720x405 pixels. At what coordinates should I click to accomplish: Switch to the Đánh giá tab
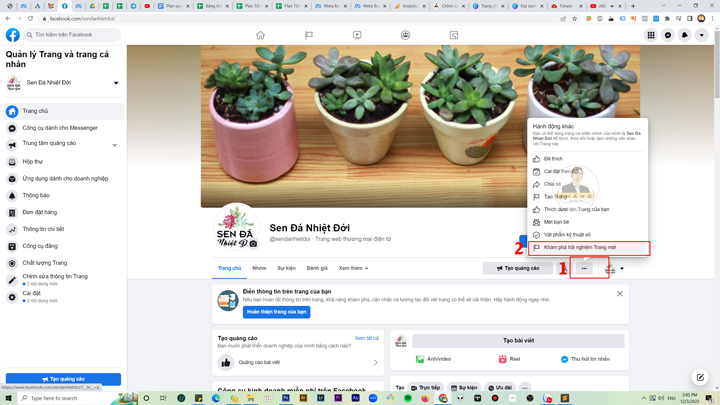coord(317,268)
